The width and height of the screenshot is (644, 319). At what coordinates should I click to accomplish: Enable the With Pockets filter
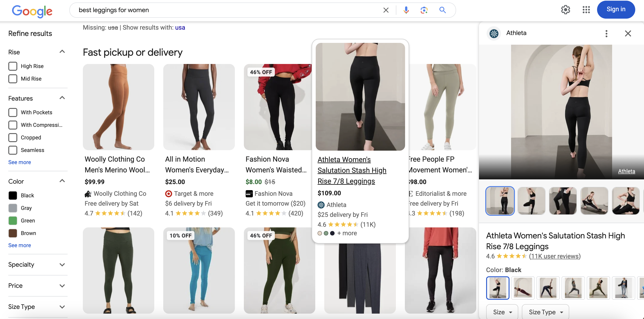pos(13,112)
